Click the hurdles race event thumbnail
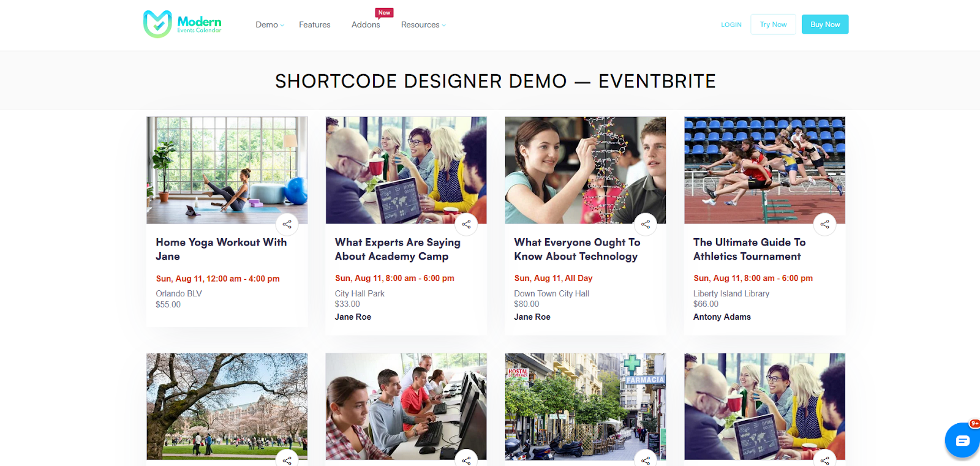The width and height of the screenshot is (980, 466). [764, 170]
